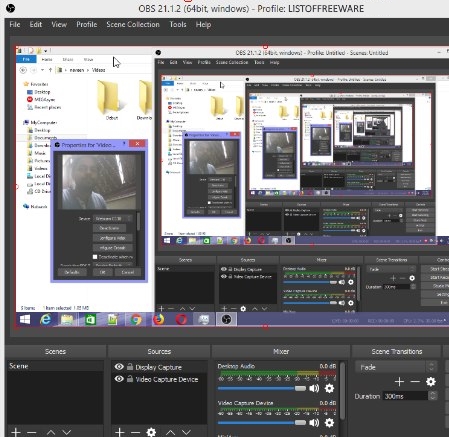Click Configure Crossbar in the previewed Properties dialog
The height and width of the screenshot is (437, 449).
(x=113, y=248)
